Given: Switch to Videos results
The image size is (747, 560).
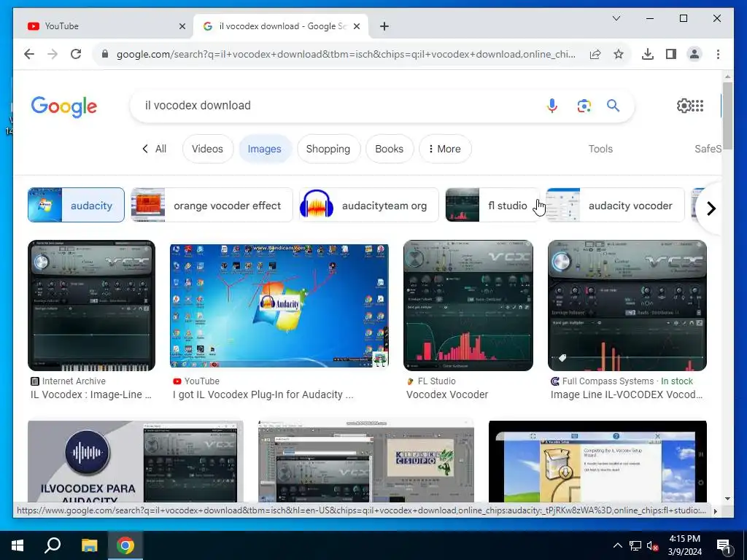Looking at the screenshot, I should click(x=208, y=149).
